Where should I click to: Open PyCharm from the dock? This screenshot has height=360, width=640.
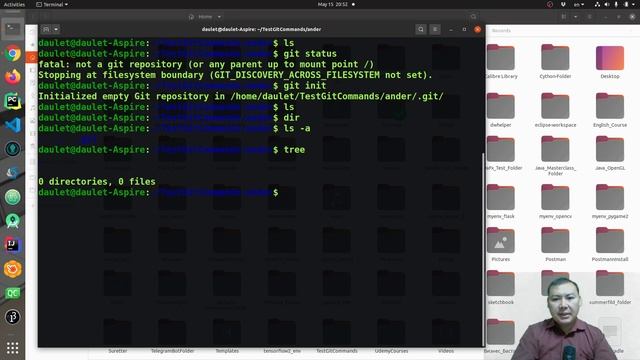pyautogui.click(x=12, y=101)
